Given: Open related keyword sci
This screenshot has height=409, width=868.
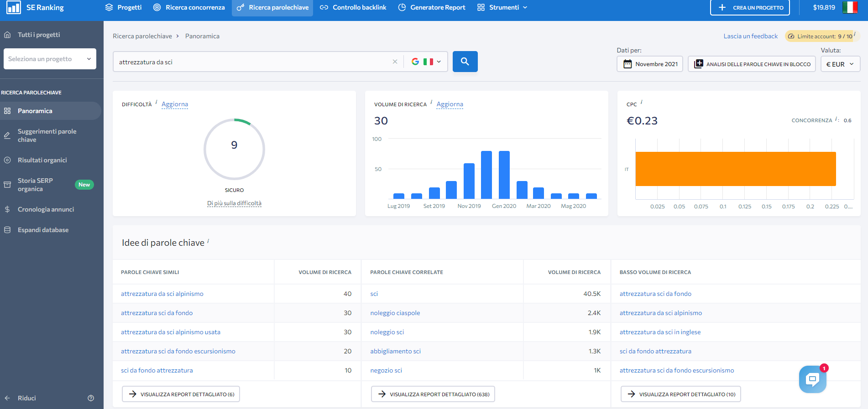Looking at the screenshot, I should point(374,294).
